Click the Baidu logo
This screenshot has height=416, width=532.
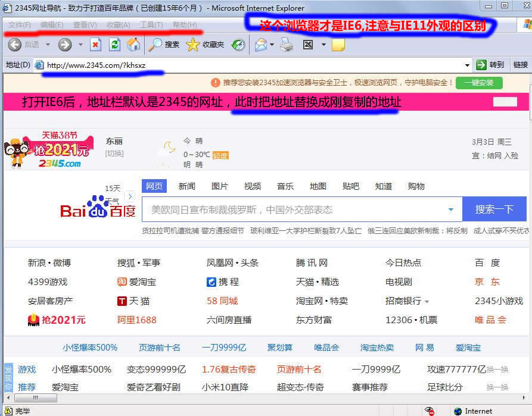[x=98, y=207]
